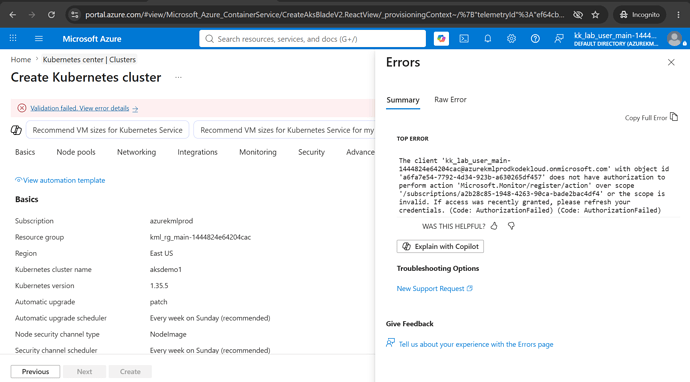The height and width of the screenshot is (382, 690).
Task: Switch to the Integrations tab
Action: pyautogui.click(x=197, y=152)
